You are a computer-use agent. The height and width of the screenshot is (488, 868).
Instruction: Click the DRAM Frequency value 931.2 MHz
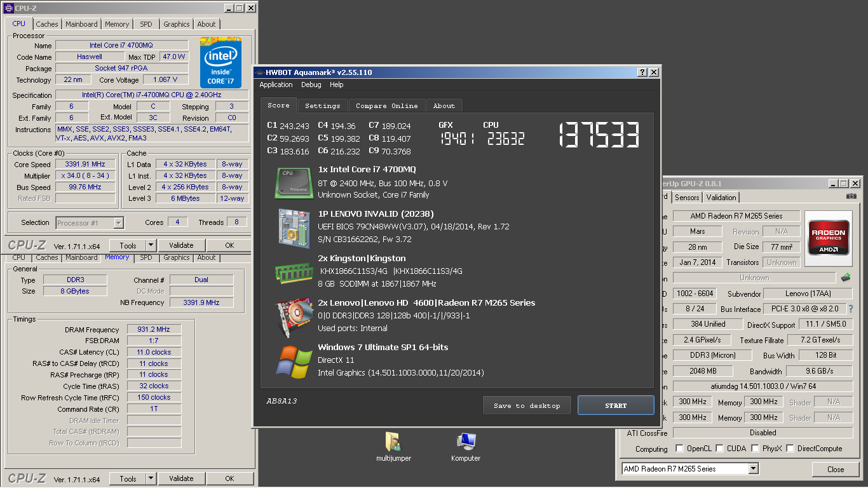click(x=154, y=330)
